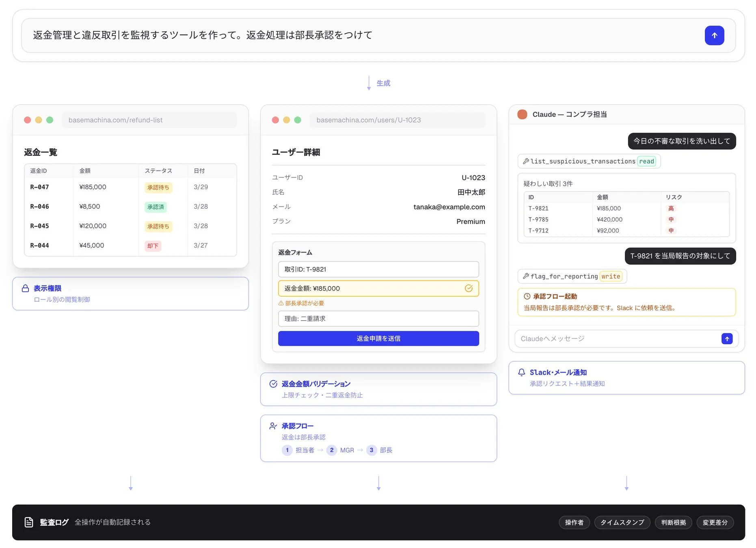Click the 返金金額: ¥185,000 field
The width and height of the screenshot is (756, 548).
[378, 288]
